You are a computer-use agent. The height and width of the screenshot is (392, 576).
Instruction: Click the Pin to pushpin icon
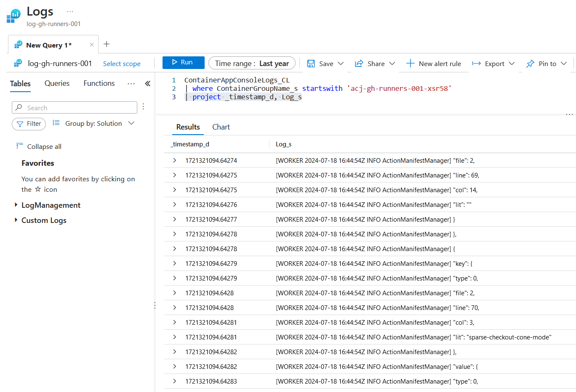530,64
